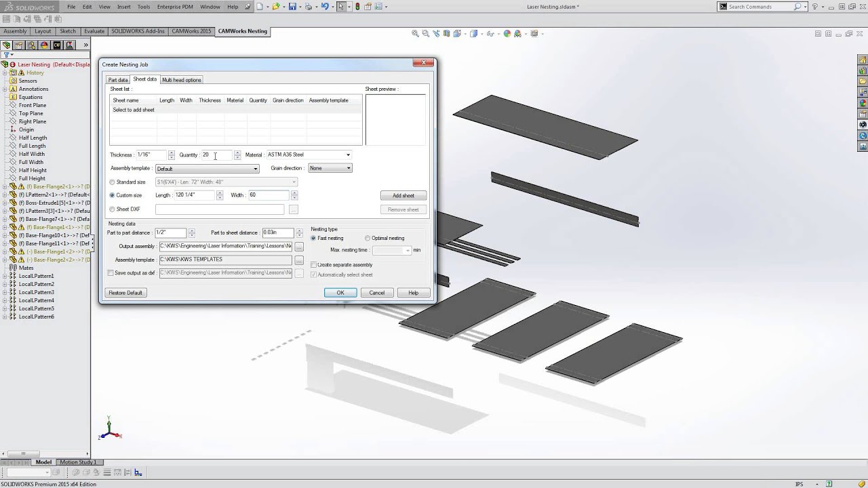Click the Hide/Show Items glasses icon

tap(490, 33)
